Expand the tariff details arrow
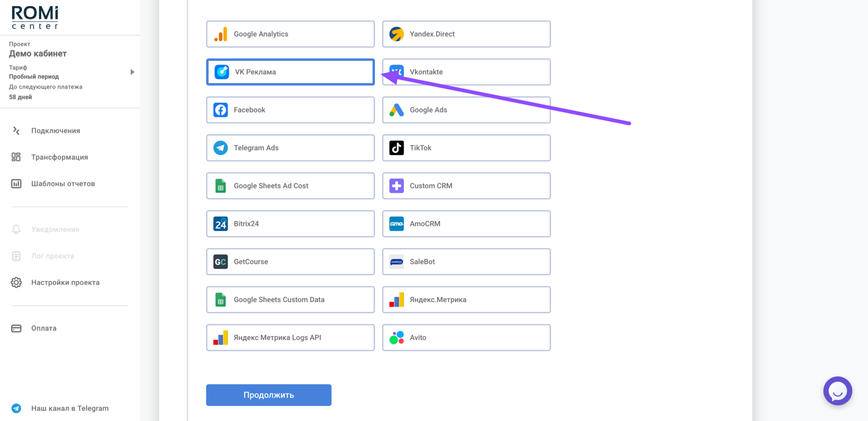 pyautogui.click(x=132, y=72)
